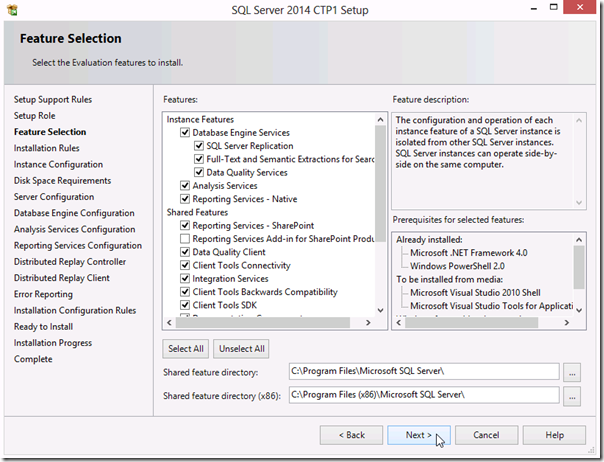This screenshot has width=604, height=462.
Task: Browse for Shared feature directory
Action: [x=572, y=373]
